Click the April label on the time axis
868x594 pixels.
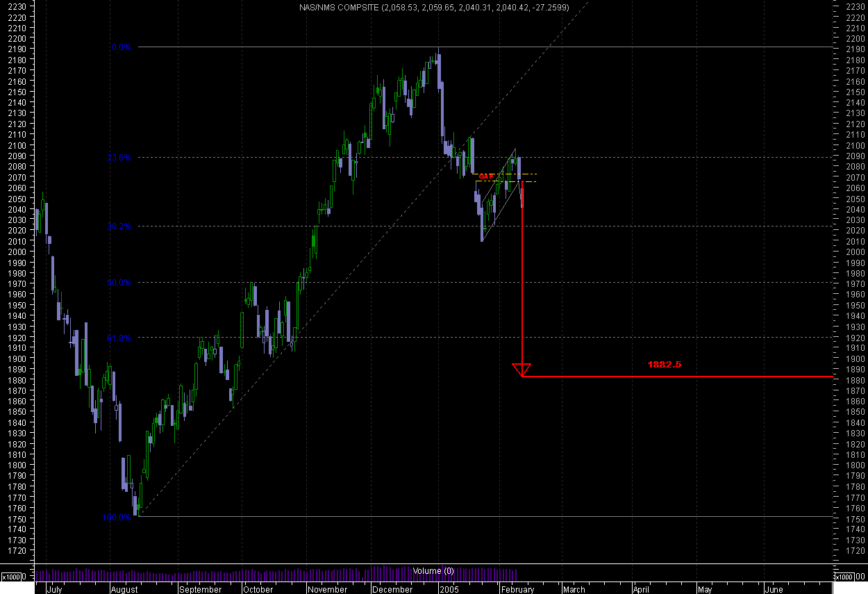[642, 589]
